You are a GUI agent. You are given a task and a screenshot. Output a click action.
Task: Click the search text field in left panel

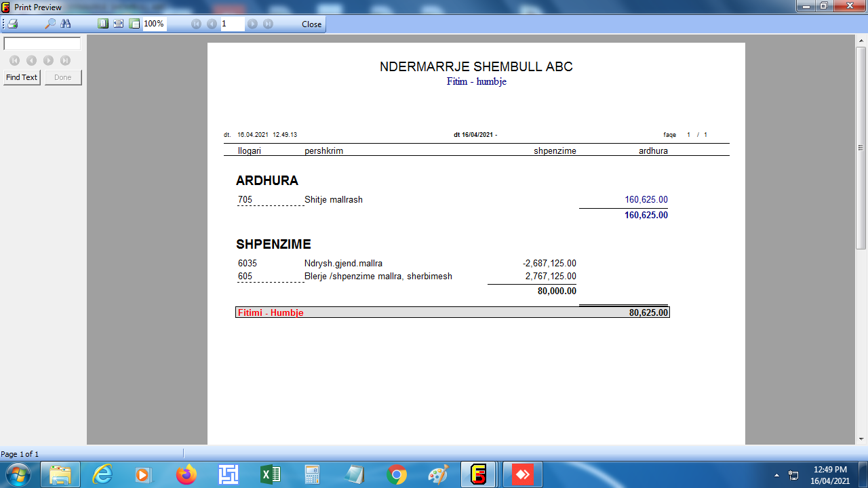[42, 43]
